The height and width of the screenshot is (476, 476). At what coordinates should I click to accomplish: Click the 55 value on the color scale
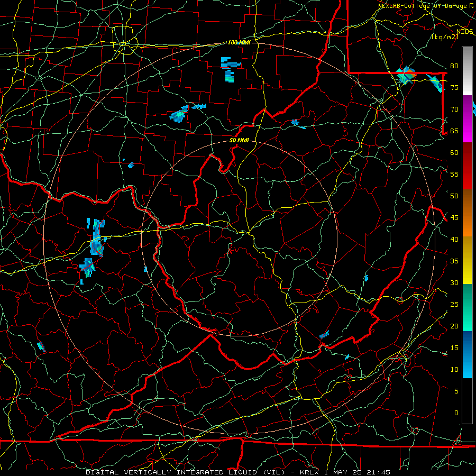(454, 174)
